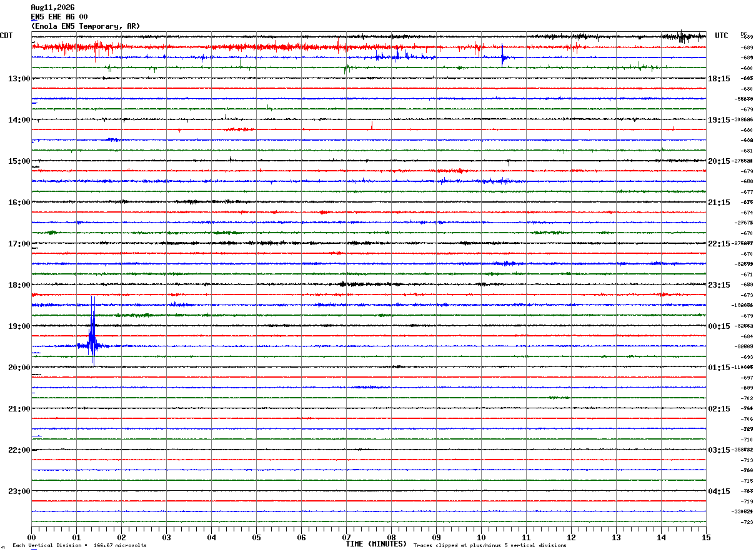Click the blue spike near minute 10.5
This screenshot has height=554, width=756.
pos(502,56)
